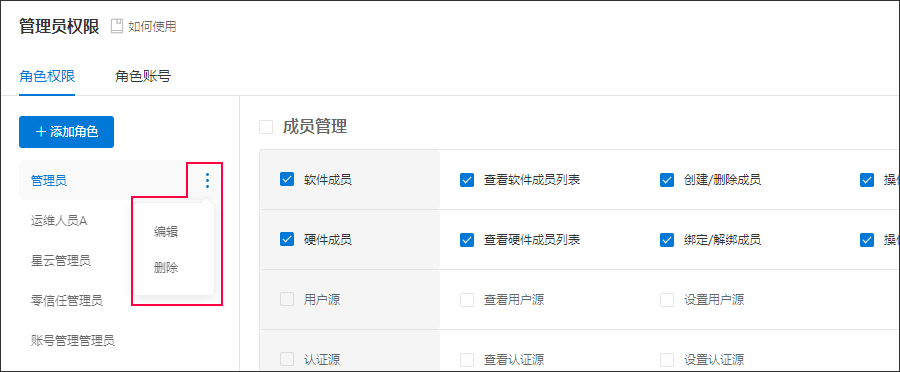Uncheck the 软件成员 checkbox
900x372 pixels.
click(287, 180)
